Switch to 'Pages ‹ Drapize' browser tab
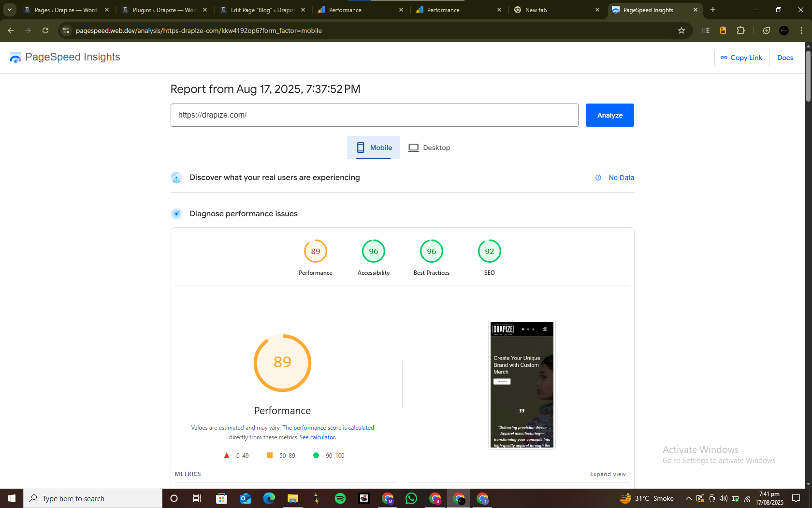 pyautogui.click(x=66, y=10)
